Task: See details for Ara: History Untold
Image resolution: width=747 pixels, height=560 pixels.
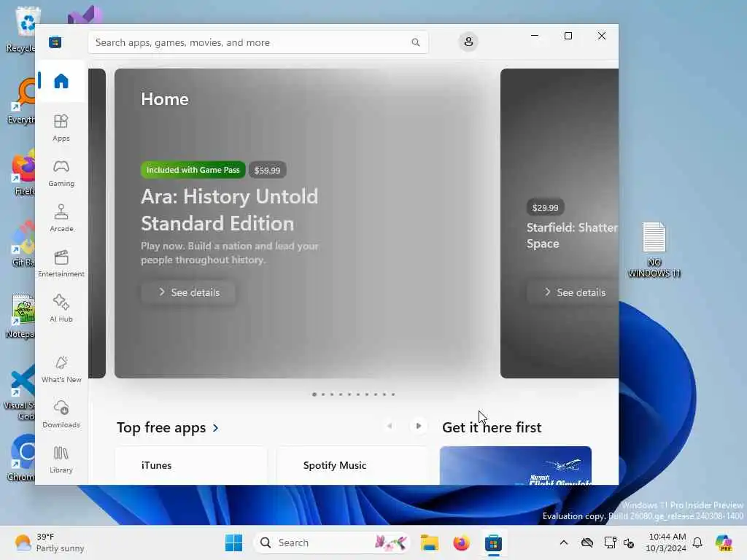Action: (x=188, y=292)
